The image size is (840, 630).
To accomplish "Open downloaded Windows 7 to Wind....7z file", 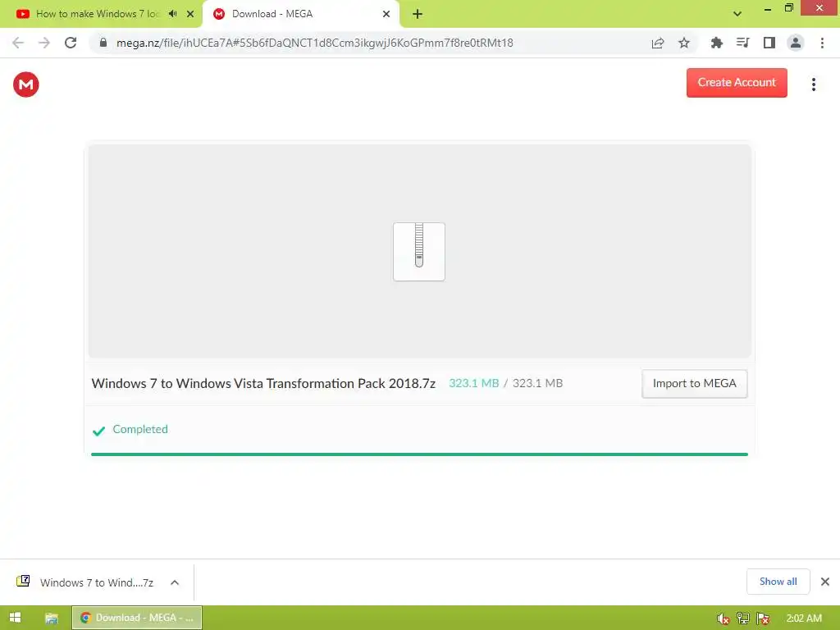I will (x=97, y=583).
